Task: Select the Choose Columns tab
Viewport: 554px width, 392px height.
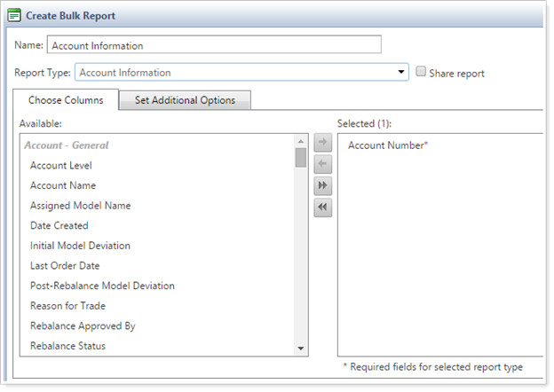Action: coord(66,100)
